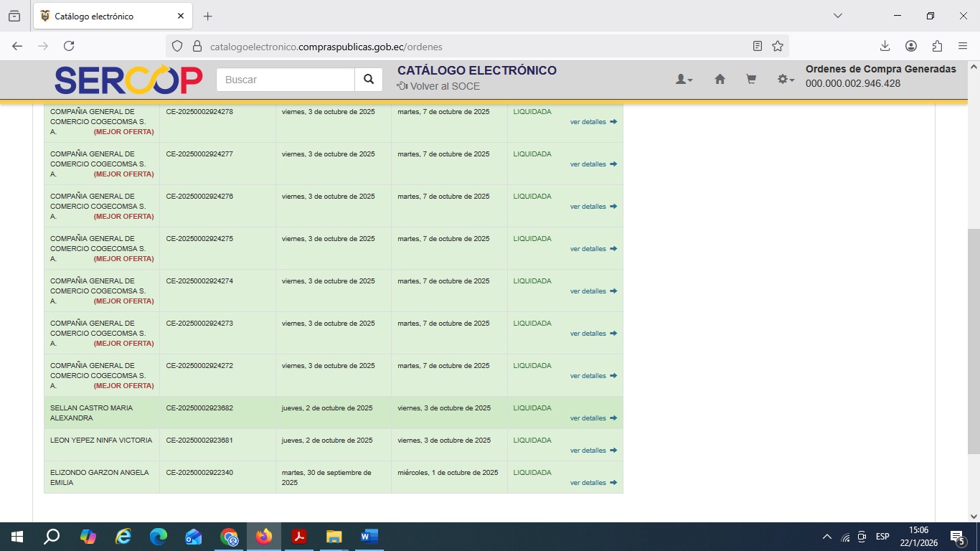Open Word from the Windows taskbar

[x=369, y=537]
